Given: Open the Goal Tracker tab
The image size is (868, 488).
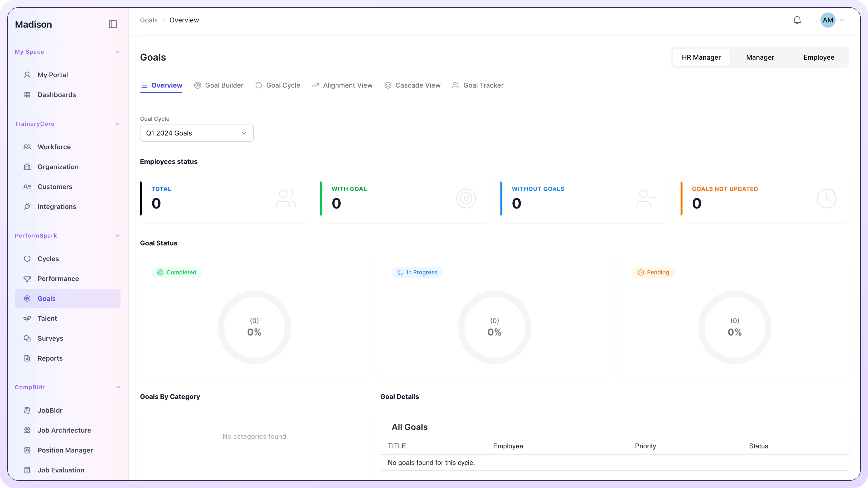Looking at the screenshot, I should (477, 85).
